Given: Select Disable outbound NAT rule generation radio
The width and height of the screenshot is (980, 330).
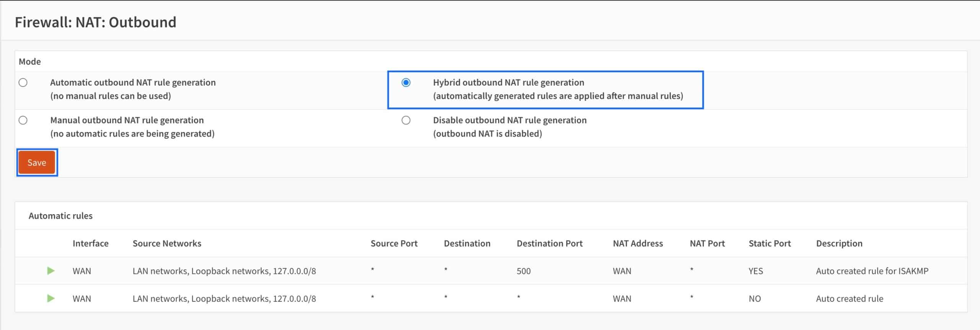Looking at the screenshot, I should (x=406, y=120).
